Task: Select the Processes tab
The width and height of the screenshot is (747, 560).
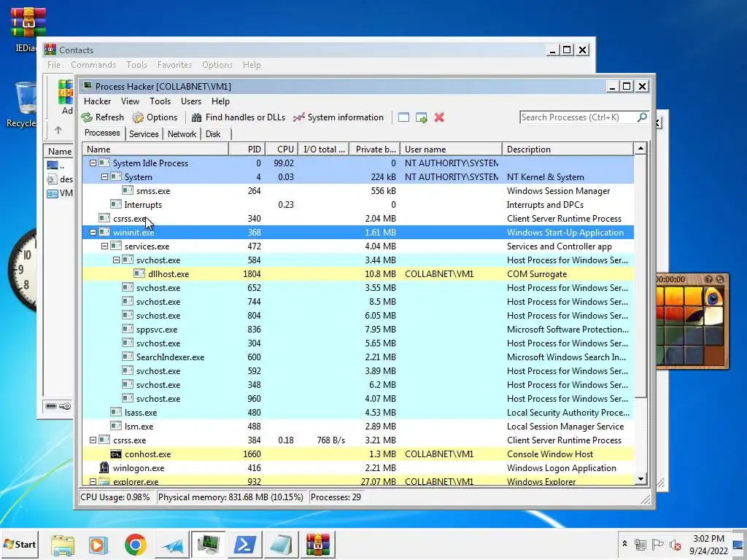Action: click(102, 133)
